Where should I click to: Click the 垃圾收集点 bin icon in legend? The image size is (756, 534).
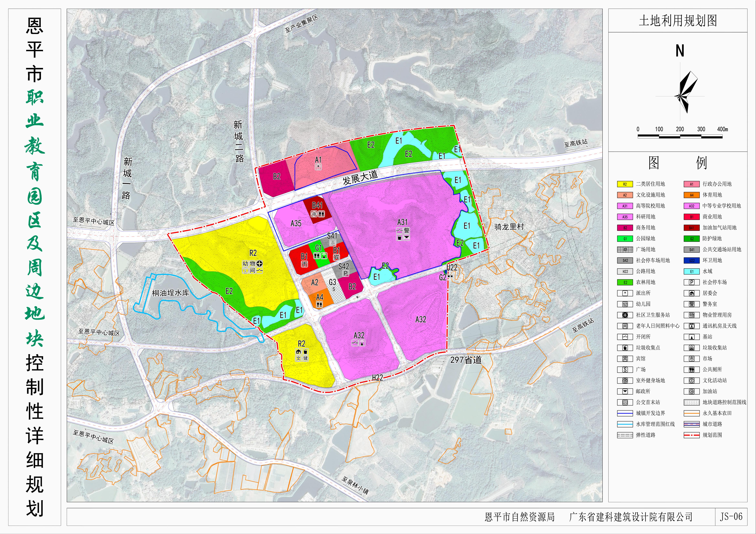click(x=625, y=348)
